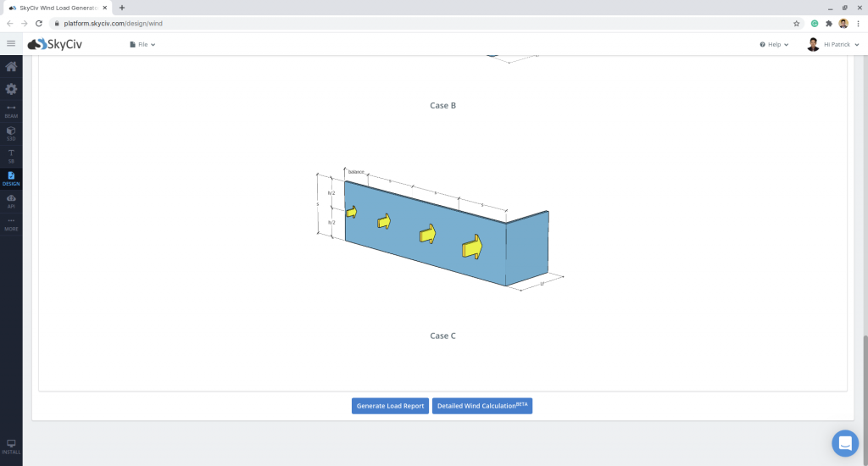
Task: Open the API icon in the sidebar
Action: pyautogui.click(x=11, y=200)
